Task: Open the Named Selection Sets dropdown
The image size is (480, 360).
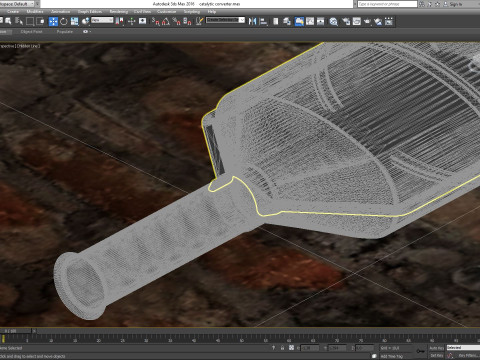Action: [226, 20]
